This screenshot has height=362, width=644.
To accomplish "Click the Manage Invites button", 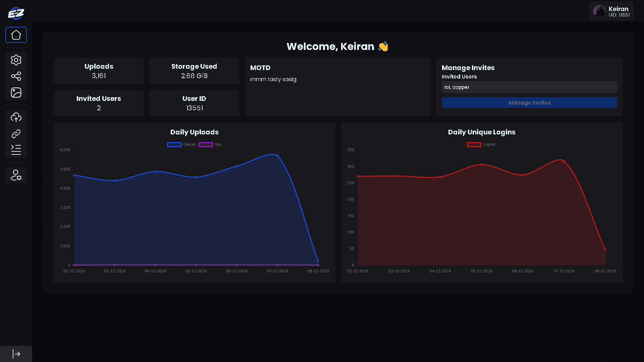I will 529,103.
